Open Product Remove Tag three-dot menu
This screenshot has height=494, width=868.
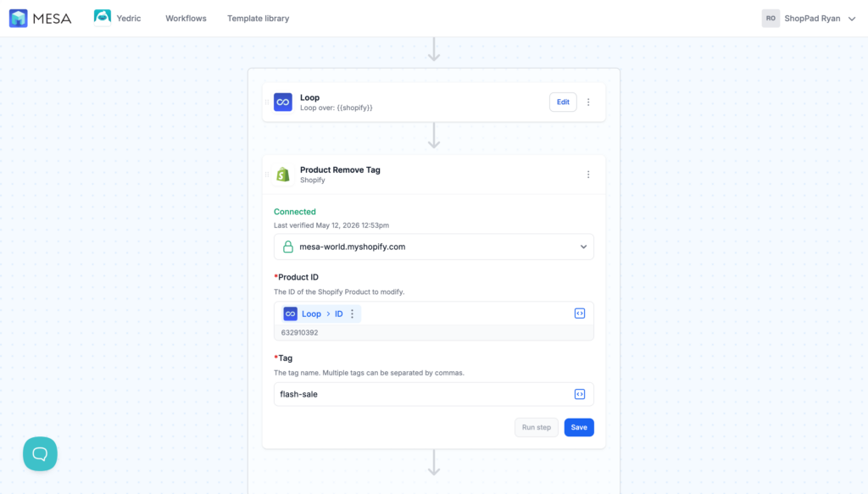pos(588,175)
